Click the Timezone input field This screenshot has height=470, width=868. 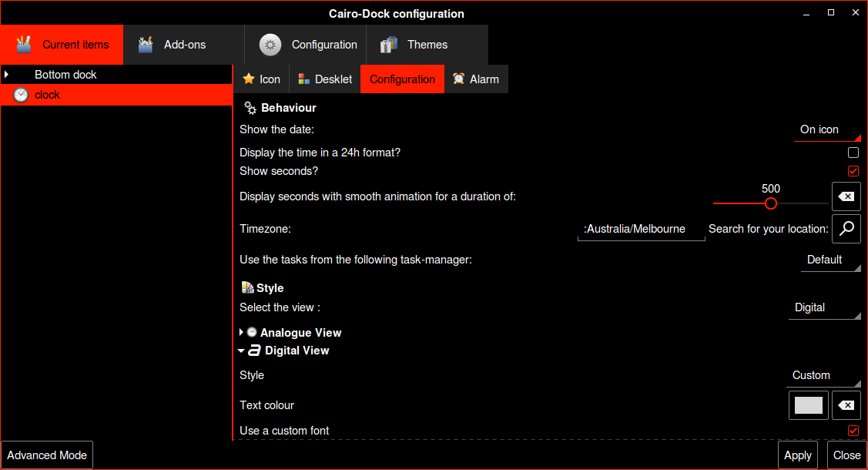click(x=641, y=229)
